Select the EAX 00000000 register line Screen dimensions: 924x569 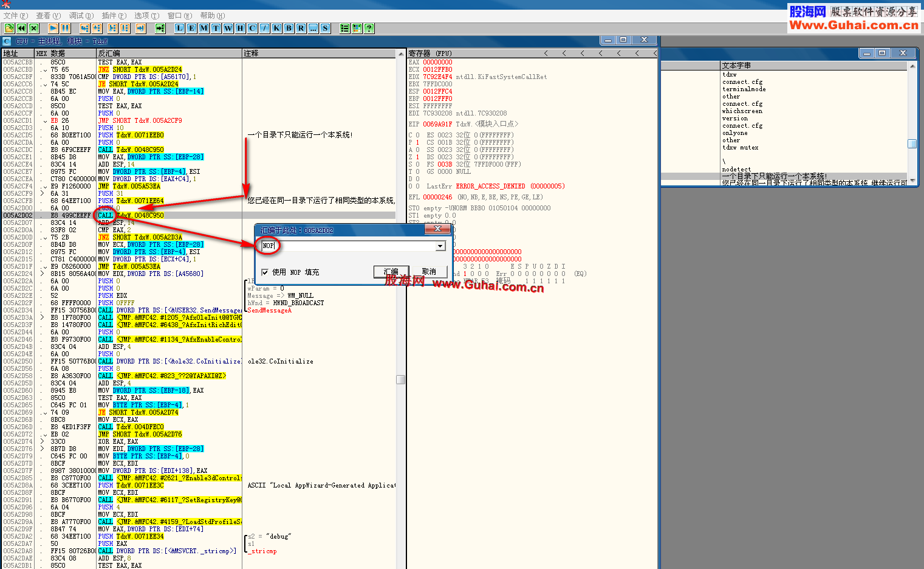pyautogui.click(x=431, y=62)
